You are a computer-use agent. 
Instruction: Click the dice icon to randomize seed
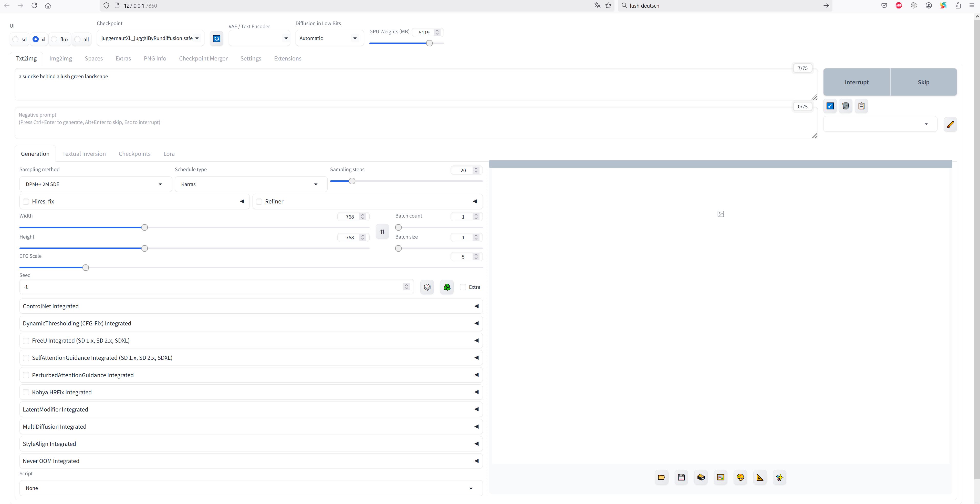pos(427,287)
